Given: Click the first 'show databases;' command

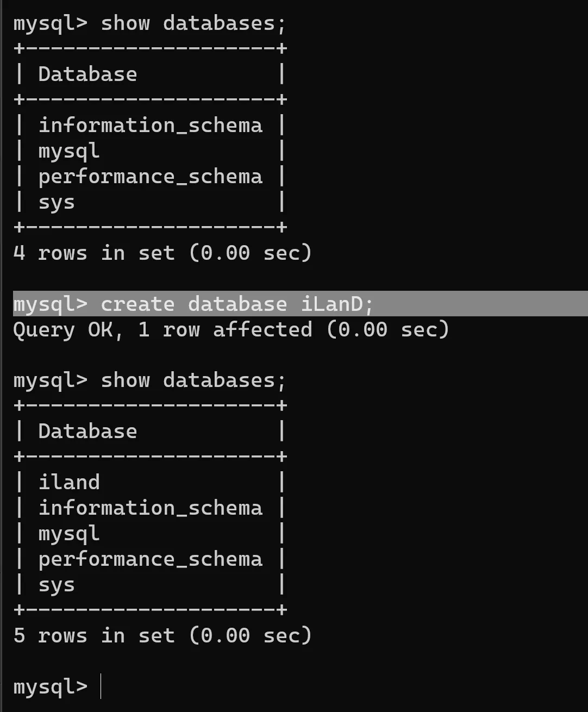Looking at the screenshot, I should [x=193, y=23].
